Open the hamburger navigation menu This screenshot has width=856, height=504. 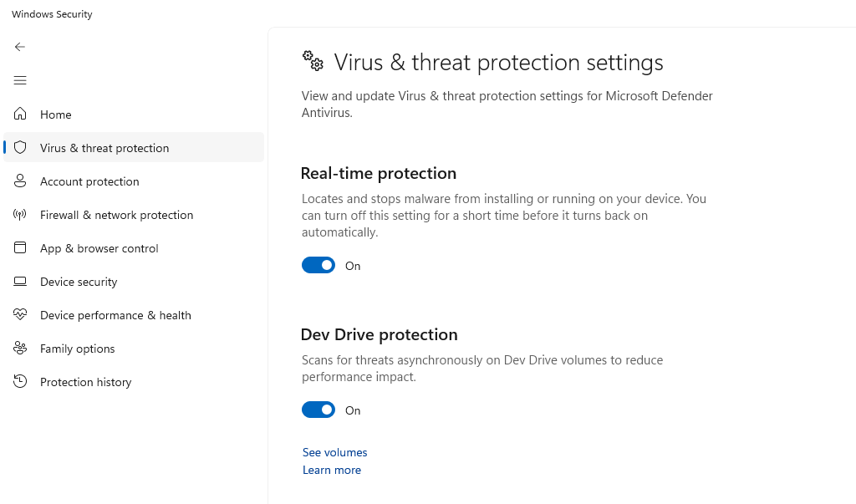[20, 80]
